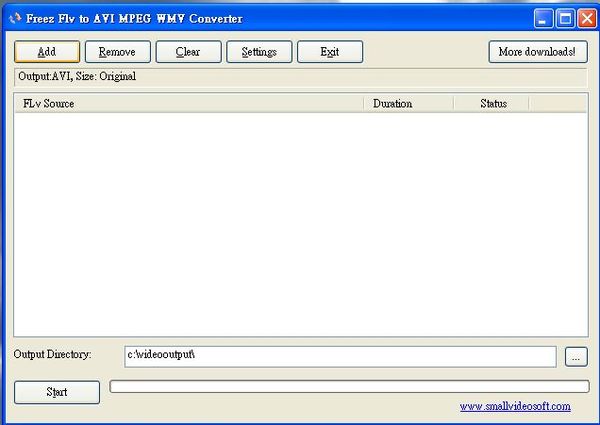The image size is (600, 425).
Task: Maximize the converter window
Action: pos(566,18)
